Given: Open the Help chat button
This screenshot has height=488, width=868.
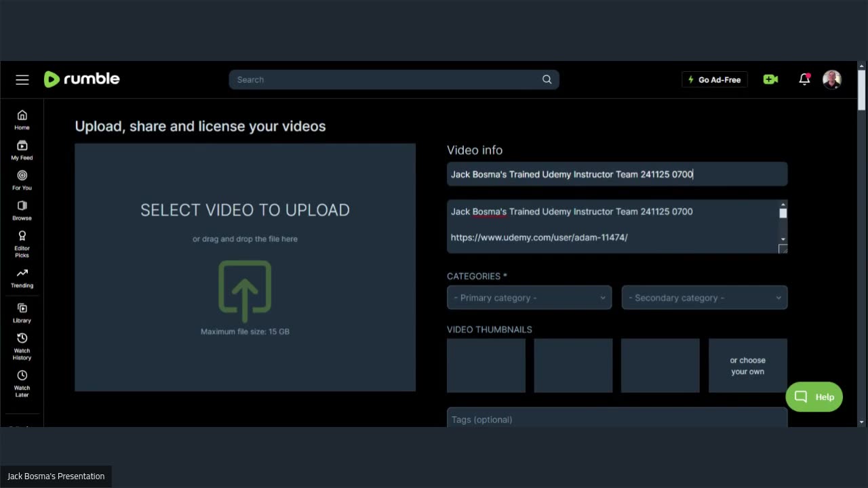Looking at the screenshot, I should (x=814, y=396).
